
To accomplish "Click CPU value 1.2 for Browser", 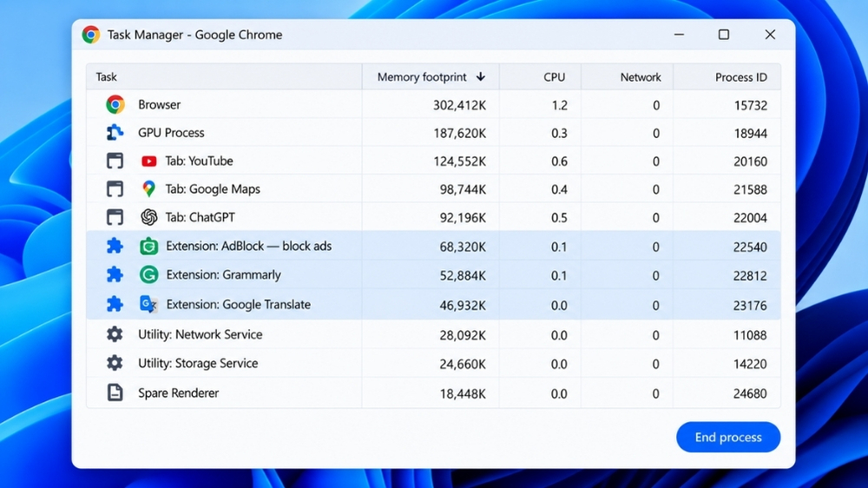I will 559,105.
